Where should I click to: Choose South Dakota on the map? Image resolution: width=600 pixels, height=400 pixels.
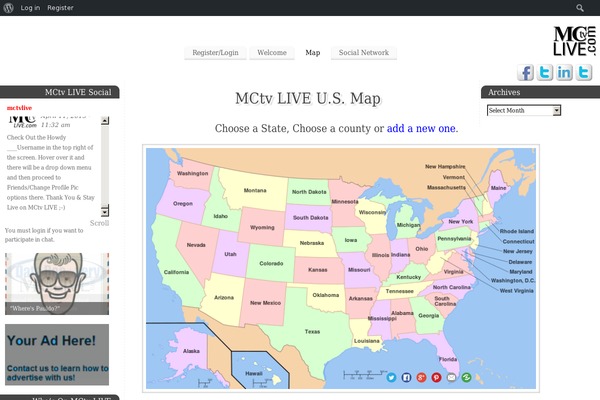(311, 217)
